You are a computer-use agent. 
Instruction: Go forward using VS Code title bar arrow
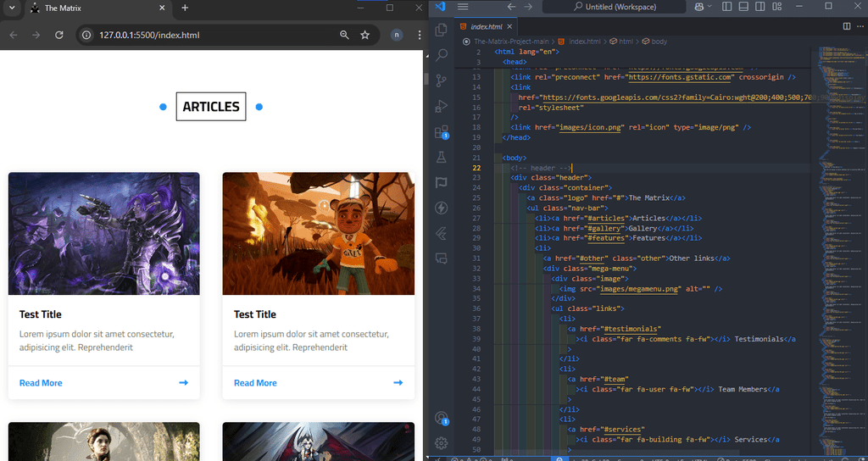(528, 7)
